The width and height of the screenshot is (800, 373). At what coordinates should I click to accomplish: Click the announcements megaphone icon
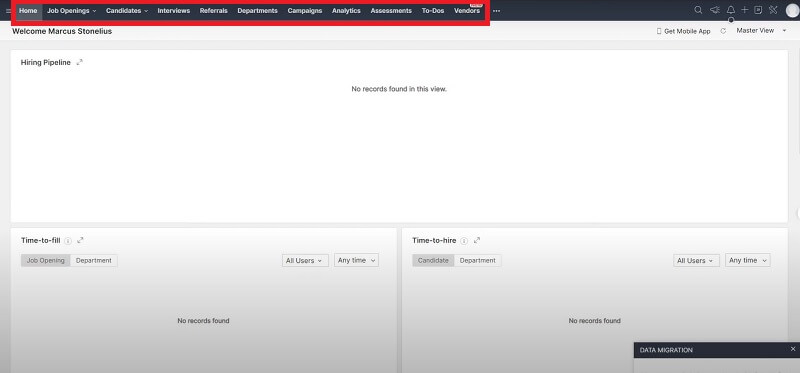(715, 10)
